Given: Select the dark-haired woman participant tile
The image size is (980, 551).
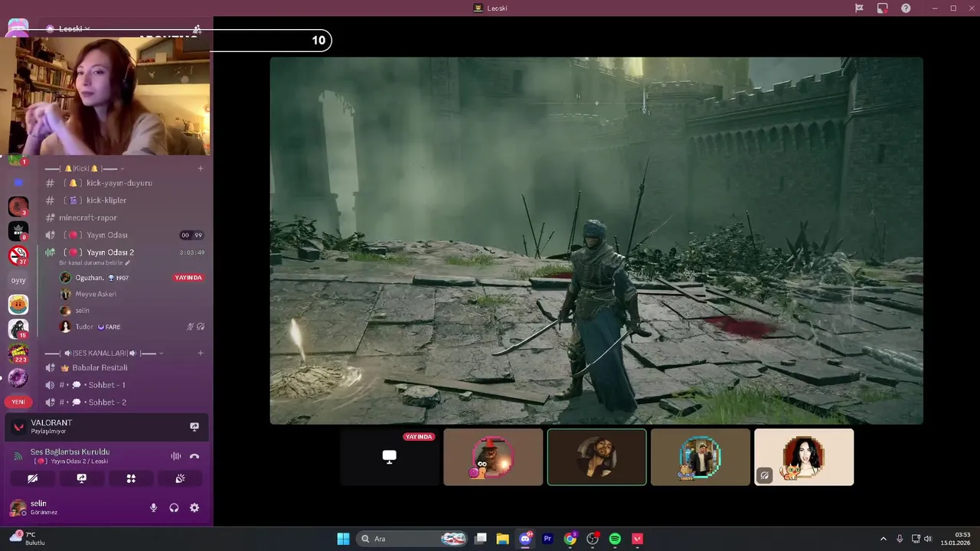Looking at the screenshot, I should point(804,457).
